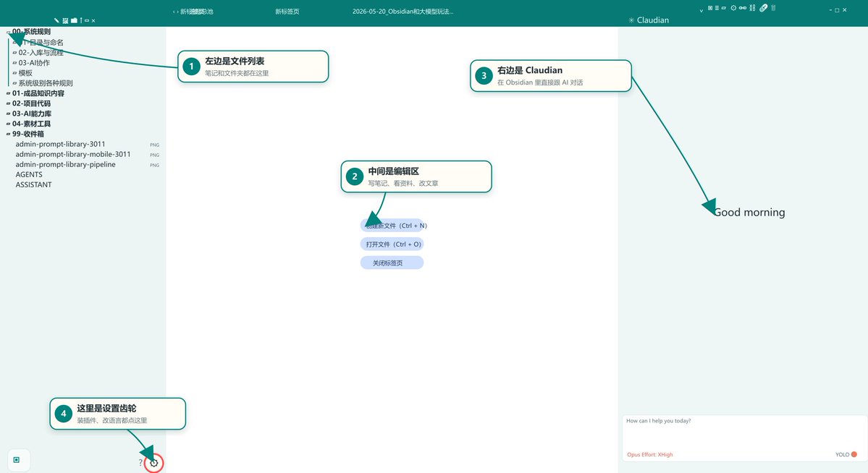Open settings via the gear icon

pyautogui.click(x=154, y=463)
